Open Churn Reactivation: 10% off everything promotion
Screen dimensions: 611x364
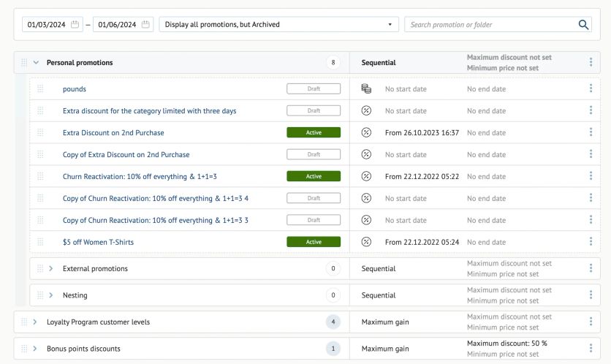click(x=140, y=177)
